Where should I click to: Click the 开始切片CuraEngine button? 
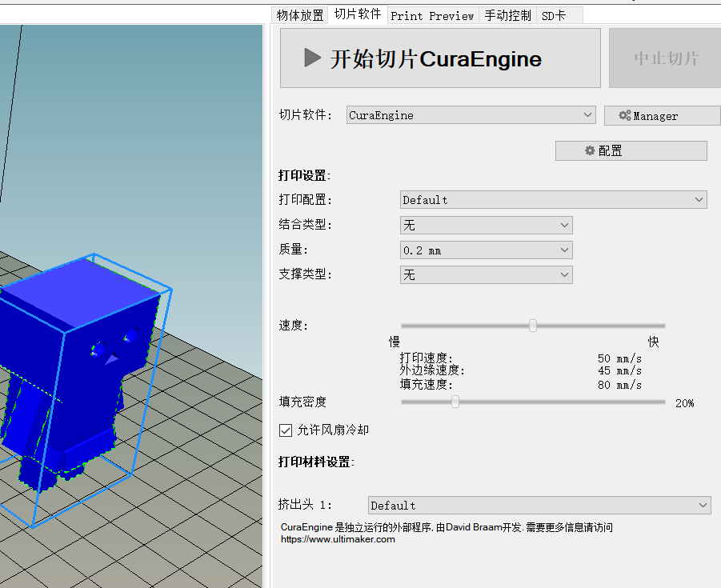tap(439, 57)
